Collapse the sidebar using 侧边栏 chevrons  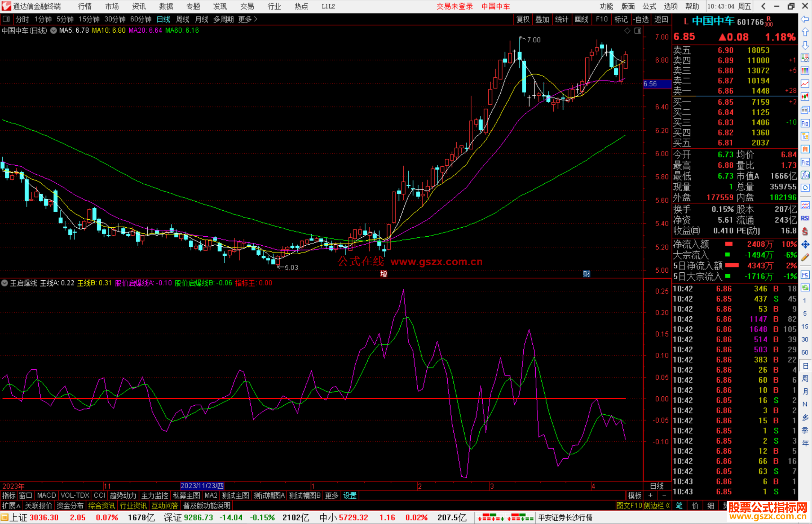tap(668, 506)
